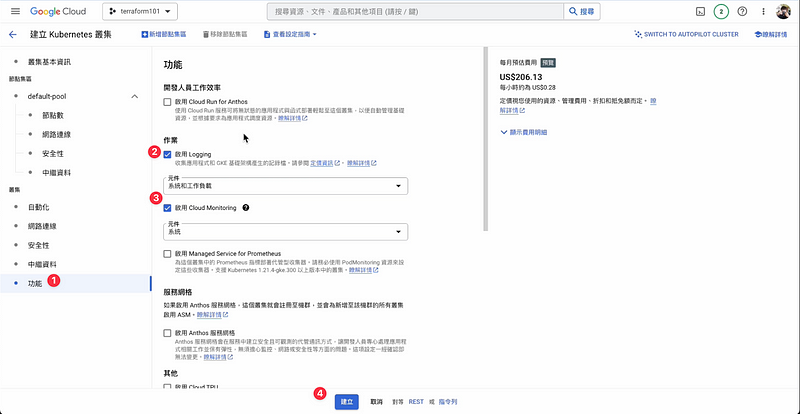Open 查看設定指南 setup guide dropdown

click(290, 35)
